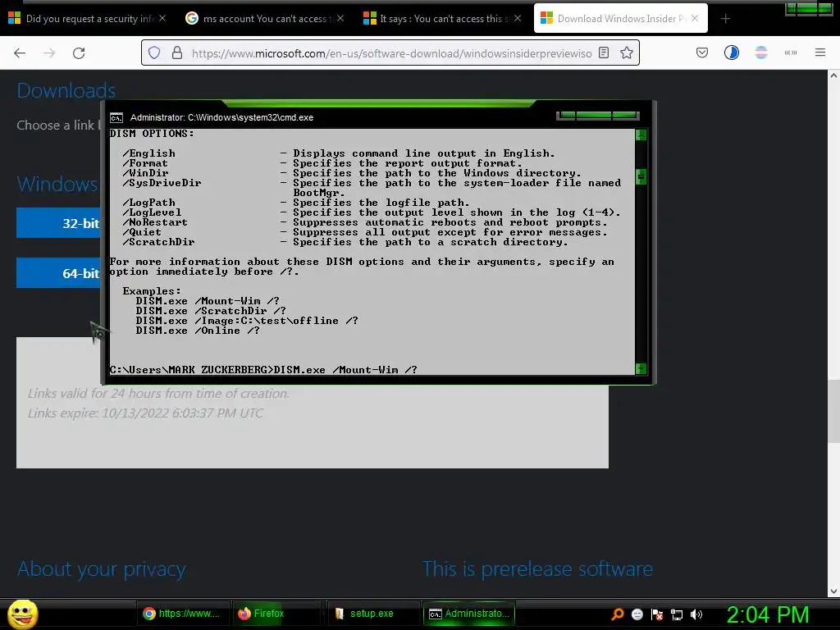Viewport: 840px width, 630px height.
Task: Click cmd window scrollbar down arrow
Action: 641,368
